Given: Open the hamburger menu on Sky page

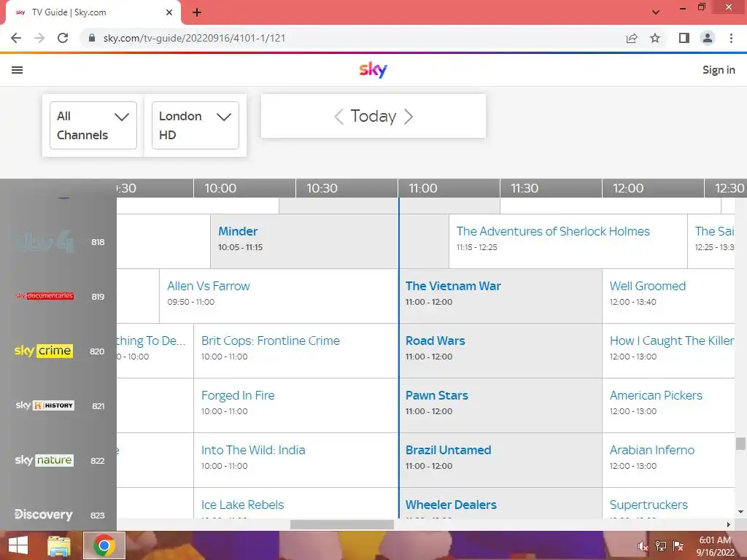Looking at the screenshot, I should [18, 70].
